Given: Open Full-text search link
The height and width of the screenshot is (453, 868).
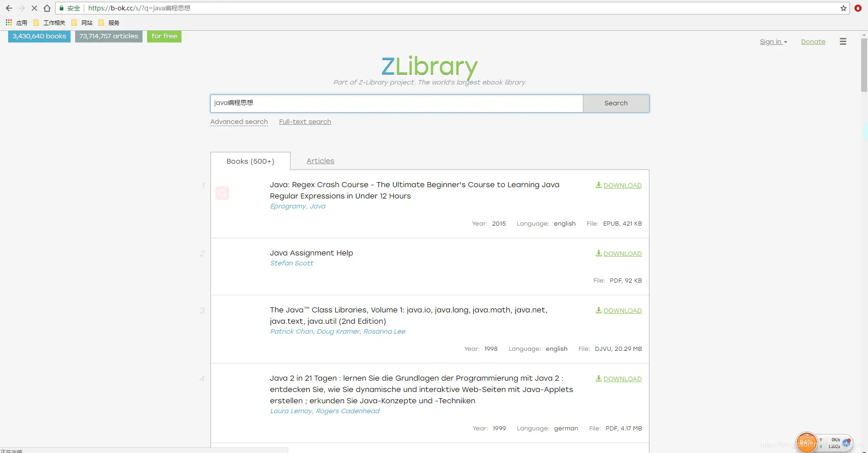Looking at the screenshot, I should coord(305,122).
